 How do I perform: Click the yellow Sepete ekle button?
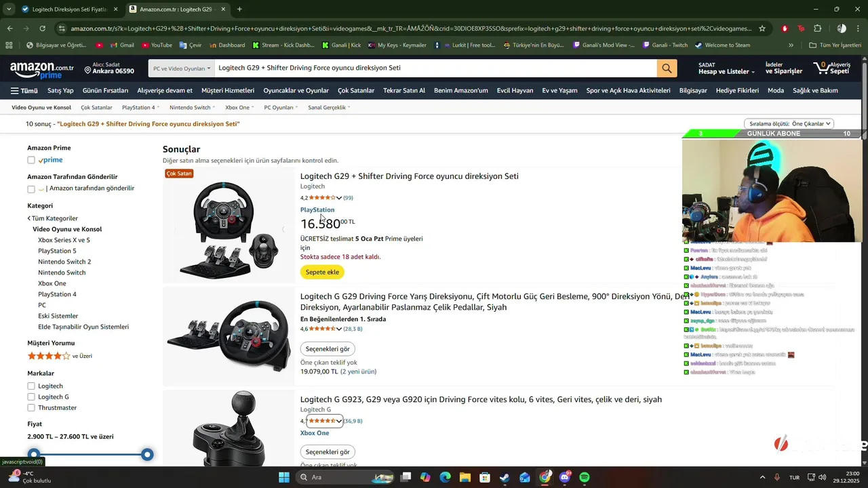pyautogui.click(x=322, y=272)
